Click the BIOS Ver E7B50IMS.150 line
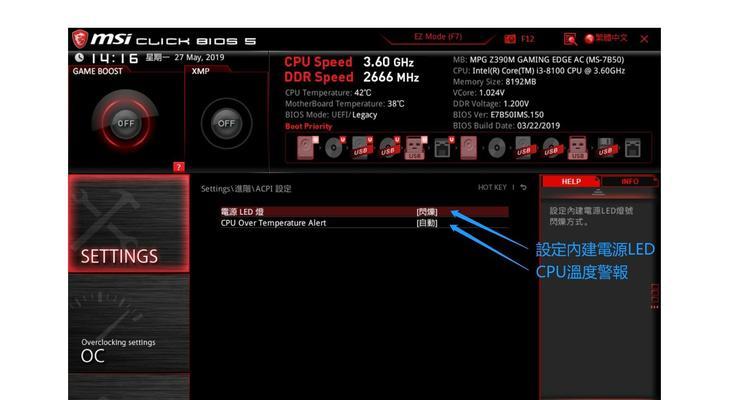741x400 pixels. click(x=498, y=114)
